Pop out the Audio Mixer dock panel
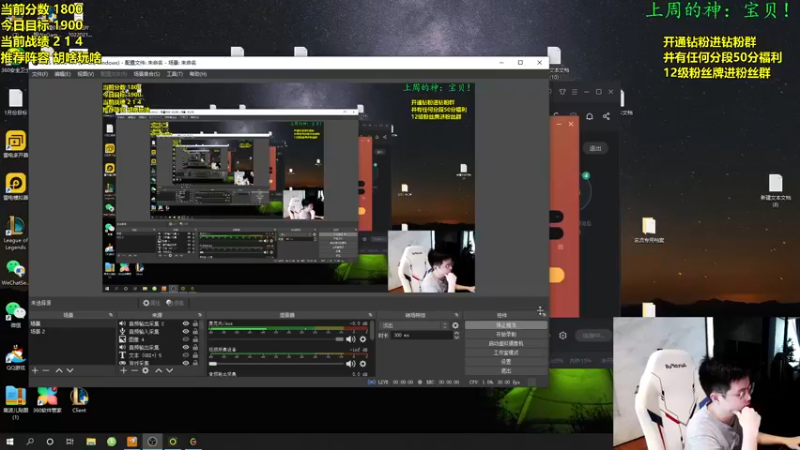Viewport: 800px width, 450px height. [x=370, y=315]
